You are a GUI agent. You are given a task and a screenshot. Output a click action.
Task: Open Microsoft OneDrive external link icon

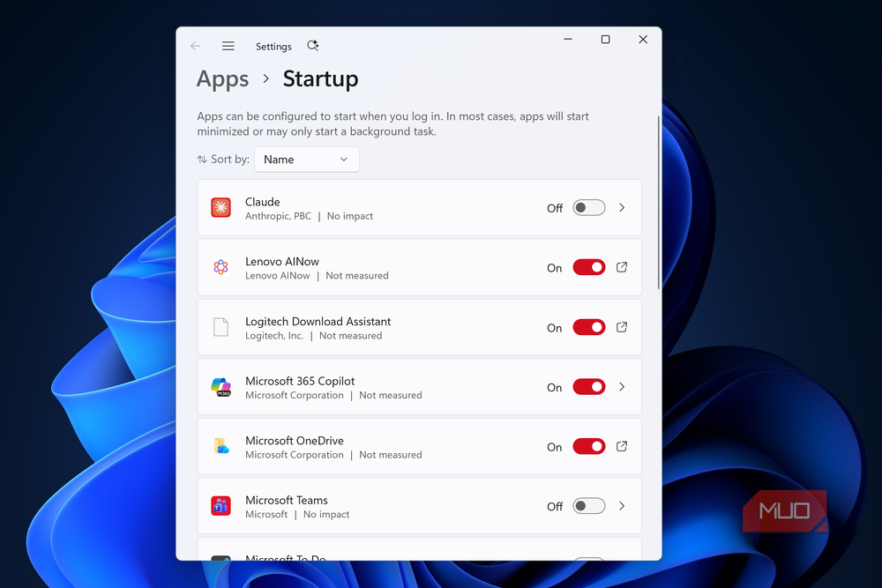[x=622, y=446]
